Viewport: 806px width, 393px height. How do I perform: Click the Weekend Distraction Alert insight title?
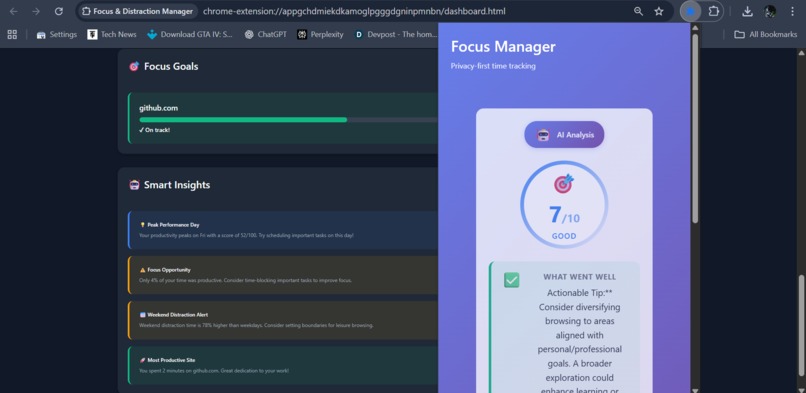tap(177, 314)
